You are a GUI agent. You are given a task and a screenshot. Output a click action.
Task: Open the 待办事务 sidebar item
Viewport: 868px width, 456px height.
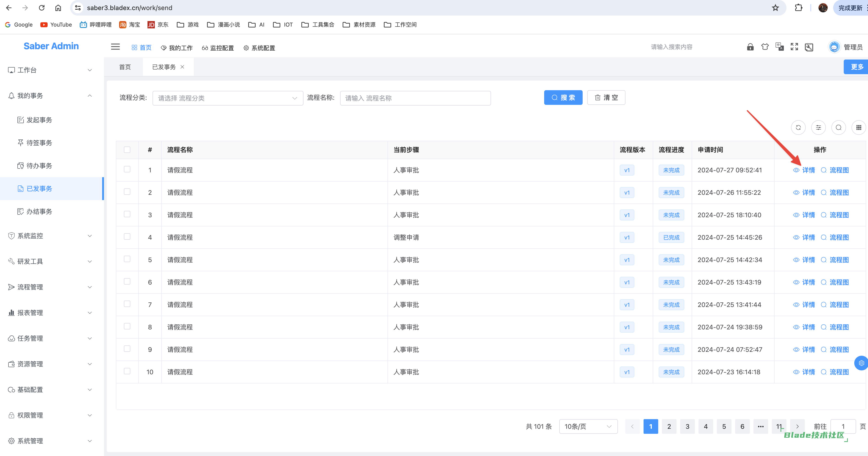52,166
